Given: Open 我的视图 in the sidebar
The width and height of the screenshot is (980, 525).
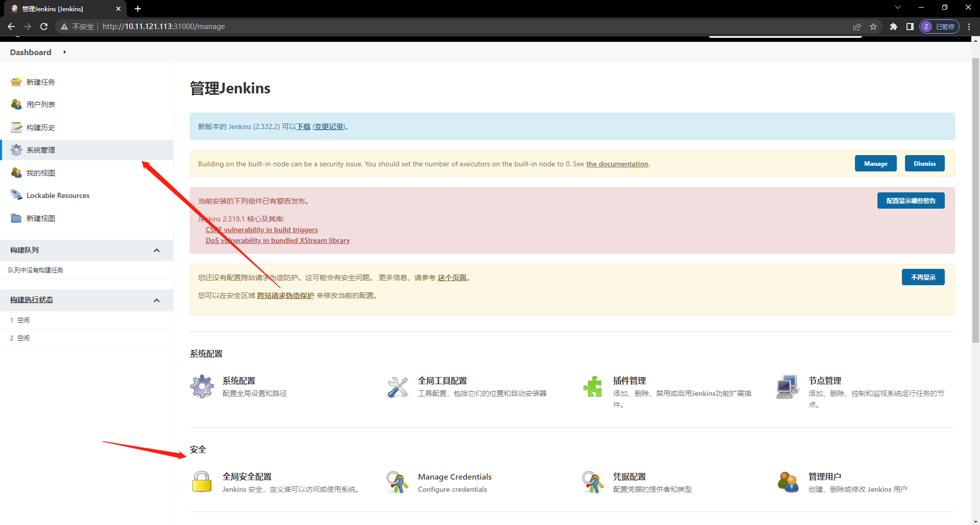Looking at the screenshot, I should (40, 173).
